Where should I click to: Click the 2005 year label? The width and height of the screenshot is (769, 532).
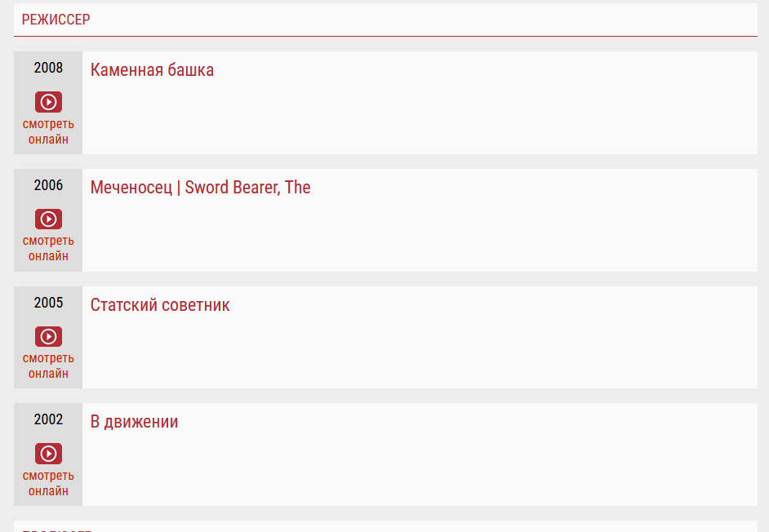coord(48,303)
